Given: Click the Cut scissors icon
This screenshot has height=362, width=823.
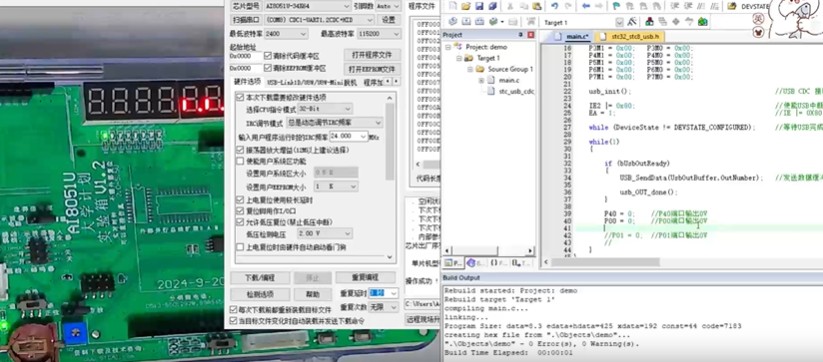Looking at the screenshot, I should (511, 6).
